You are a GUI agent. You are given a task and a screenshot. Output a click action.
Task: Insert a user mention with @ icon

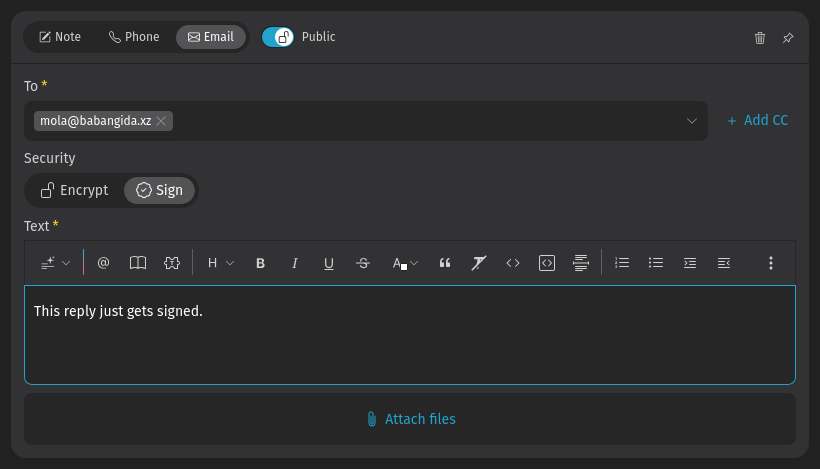[104, 263]
